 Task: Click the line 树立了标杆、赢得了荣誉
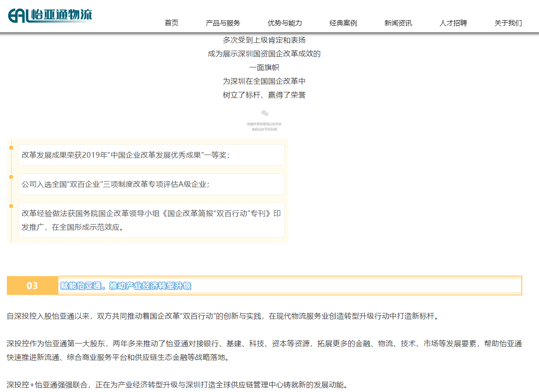[264, 95]
